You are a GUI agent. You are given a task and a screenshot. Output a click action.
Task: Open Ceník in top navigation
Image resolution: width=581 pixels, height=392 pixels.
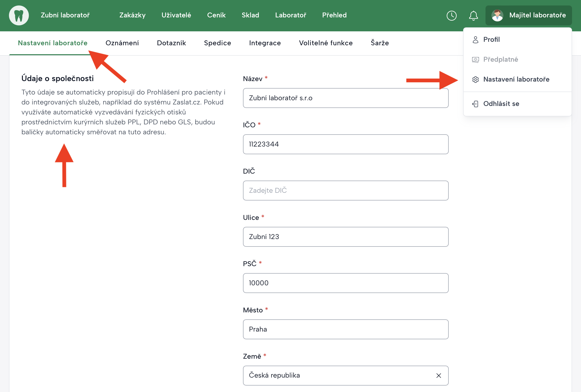click(x=216, y=15)
